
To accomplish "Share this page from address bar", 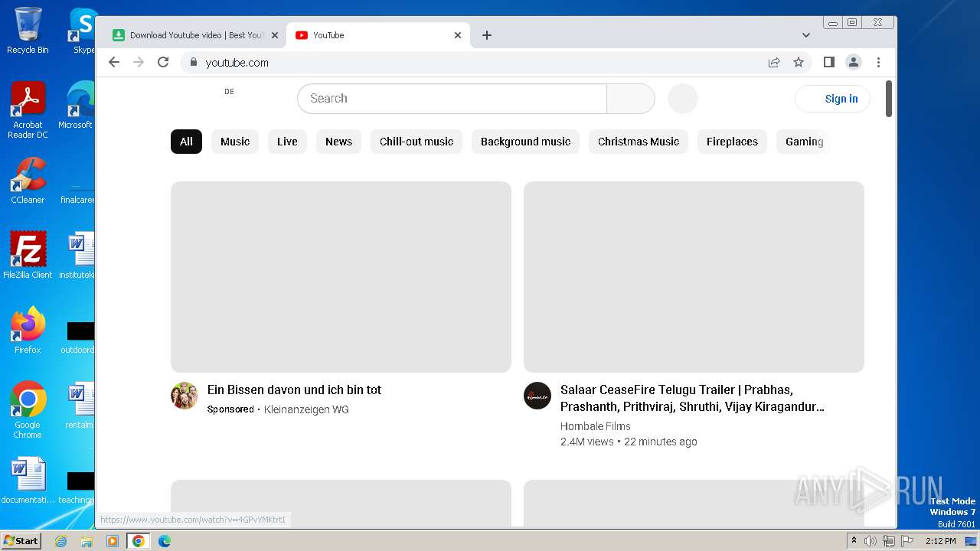I will click(774, 62).
